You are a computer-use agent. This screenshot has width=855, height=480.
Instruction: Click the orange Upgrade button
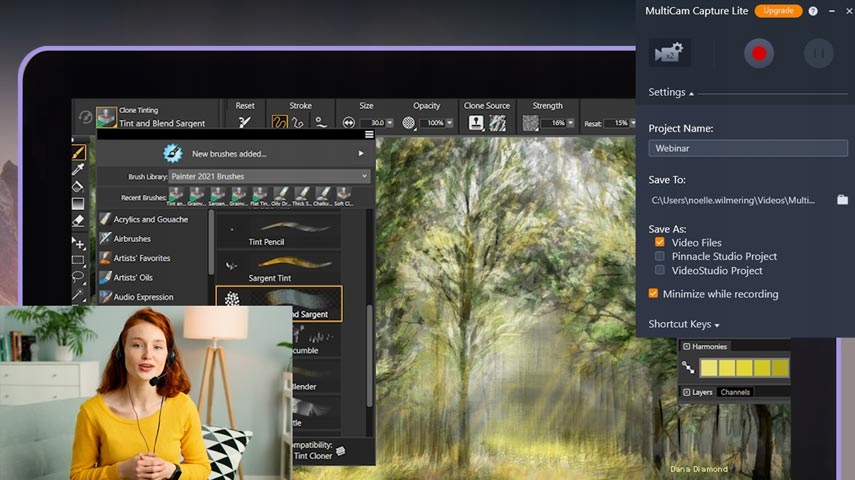coord(778,11)
